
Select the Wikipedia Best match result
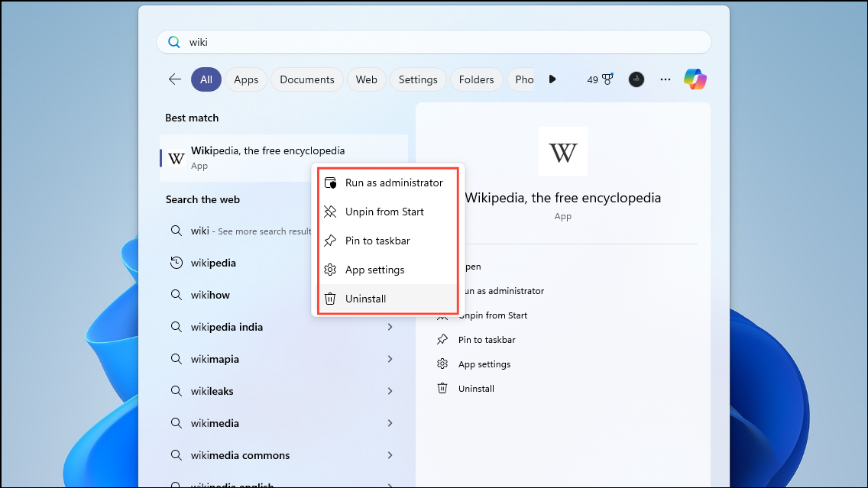click(x=283, y=158)
